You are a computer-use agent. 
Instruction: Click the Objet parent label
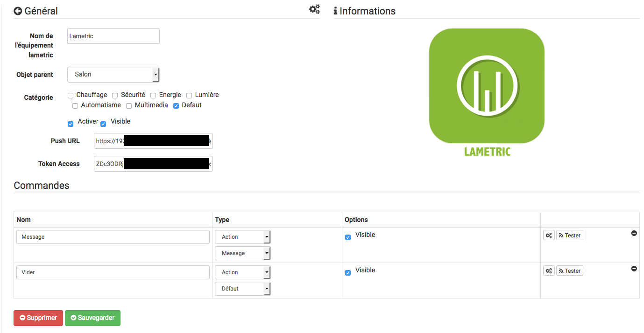click(x=35, y=75)
